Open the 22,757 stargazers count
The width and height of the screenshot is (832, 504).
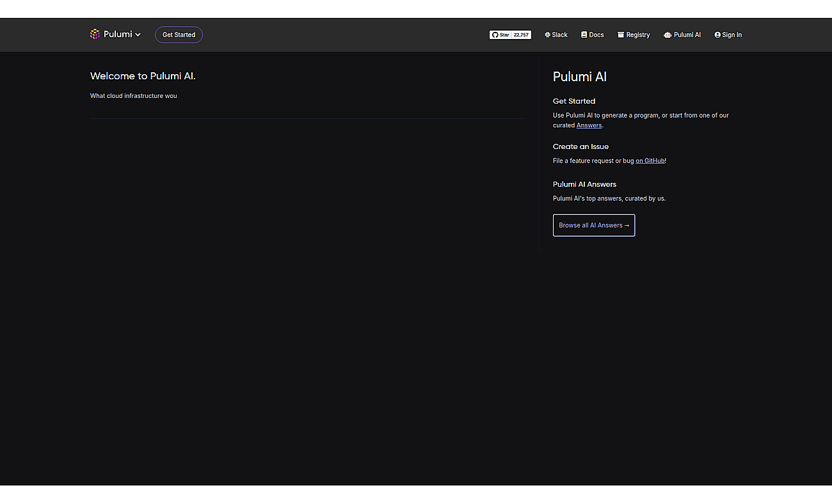[x=522, y=35]
